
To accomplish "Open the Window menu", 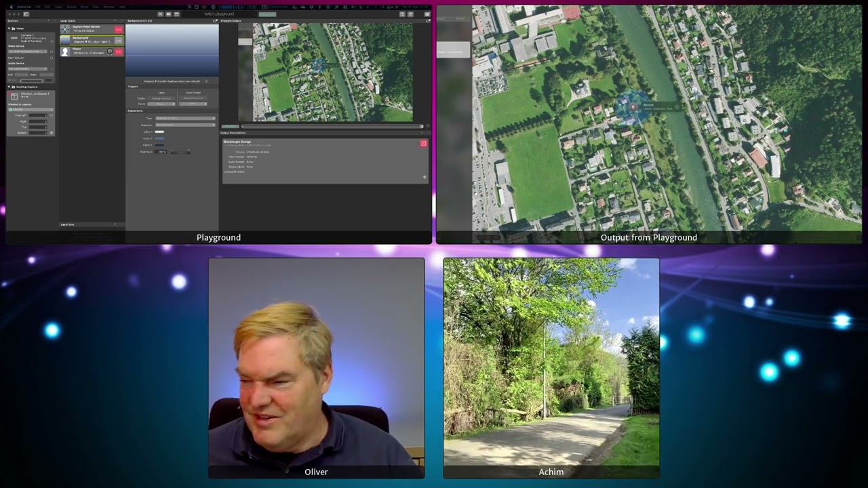I will pos(109,7).
